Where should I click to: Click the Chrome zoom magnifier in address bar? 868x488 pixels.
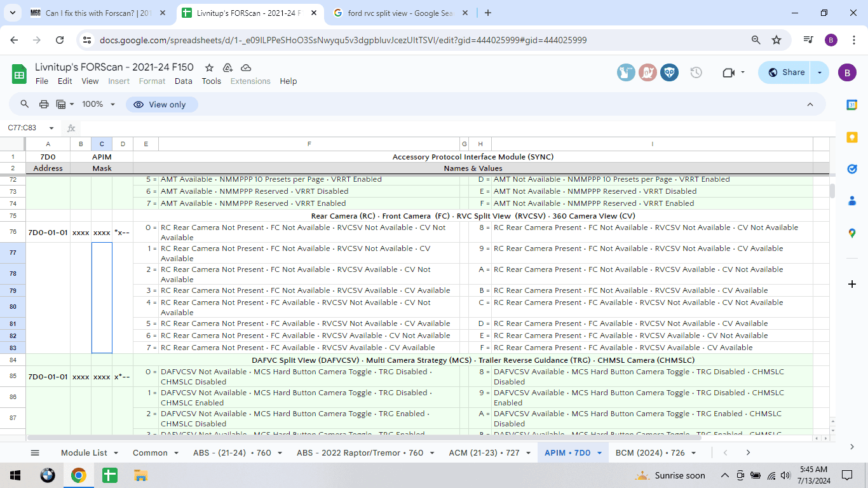[756, 40]
